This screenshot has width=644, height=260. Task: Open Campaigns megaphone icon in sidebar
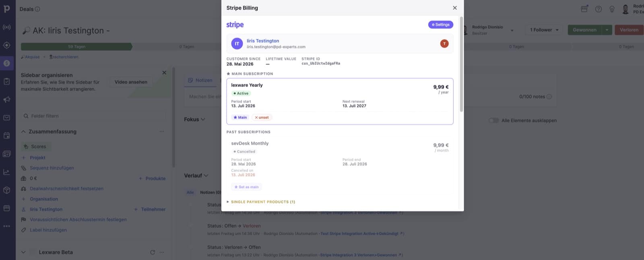tap(7, 99)
